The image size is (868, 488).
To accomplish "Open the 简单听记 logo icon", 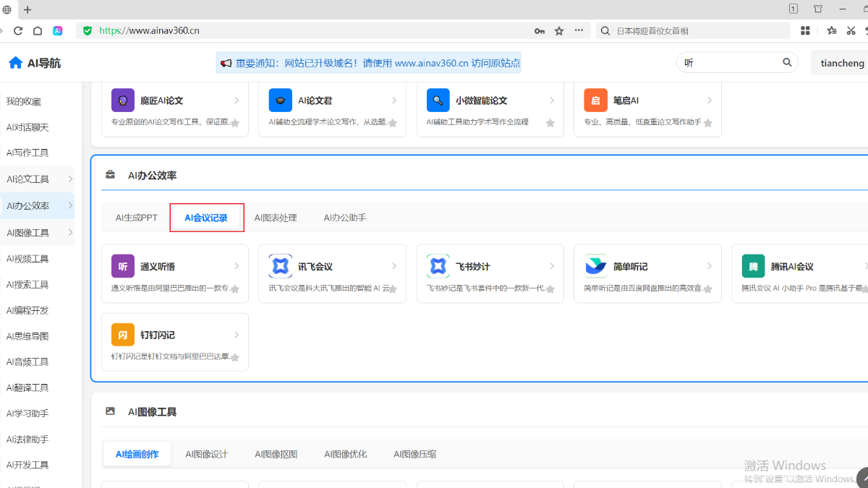I will pyautogui.click(x=596, y=266).
